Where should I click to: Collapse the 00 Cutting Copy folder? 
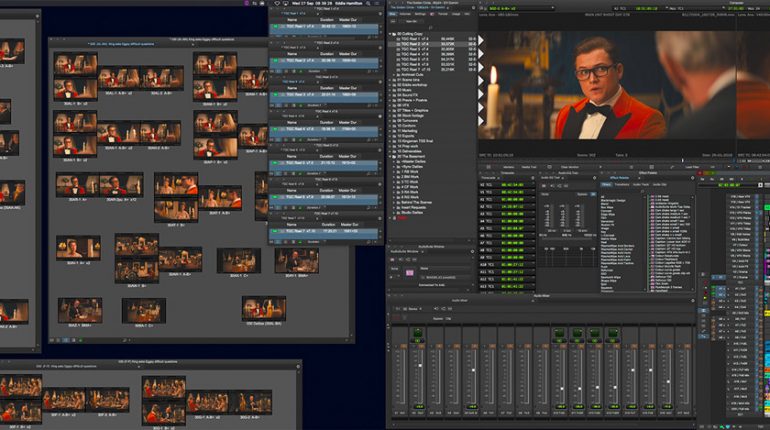(x=390, y=34)
